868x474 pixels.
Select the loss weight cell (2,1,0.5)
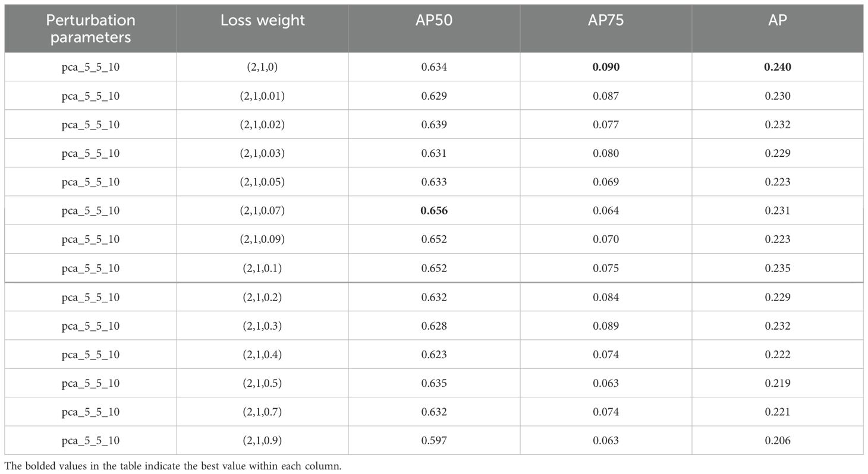click(x=262, y=383)
